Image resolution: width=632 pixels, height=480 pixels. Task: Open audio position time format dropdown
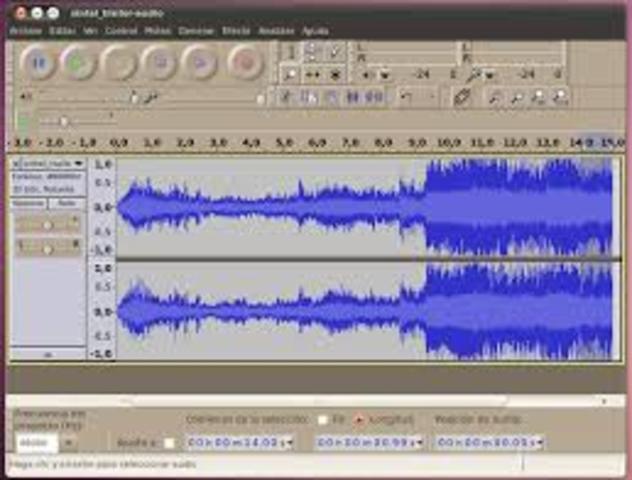pos(540,443)
